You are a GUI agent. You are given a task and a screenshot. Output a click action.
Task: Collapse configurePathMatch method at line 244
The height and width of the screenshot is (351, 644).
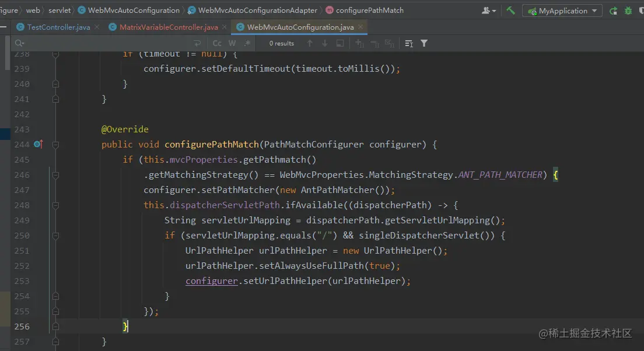(x=55, y=145)
